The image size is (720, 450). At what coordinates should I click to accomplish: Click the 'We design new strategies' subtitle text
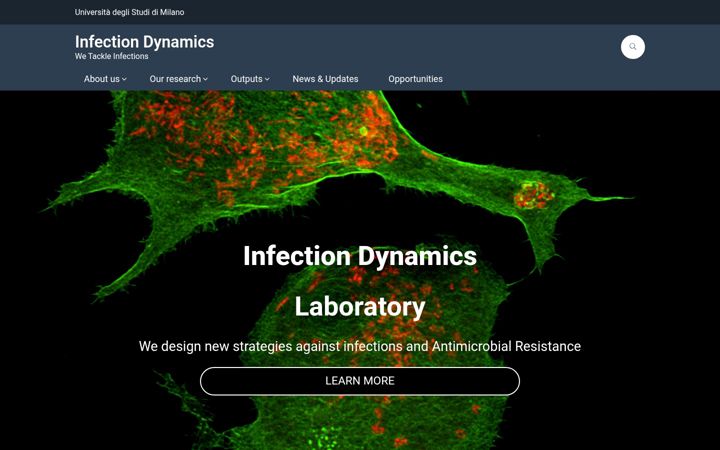360,346
